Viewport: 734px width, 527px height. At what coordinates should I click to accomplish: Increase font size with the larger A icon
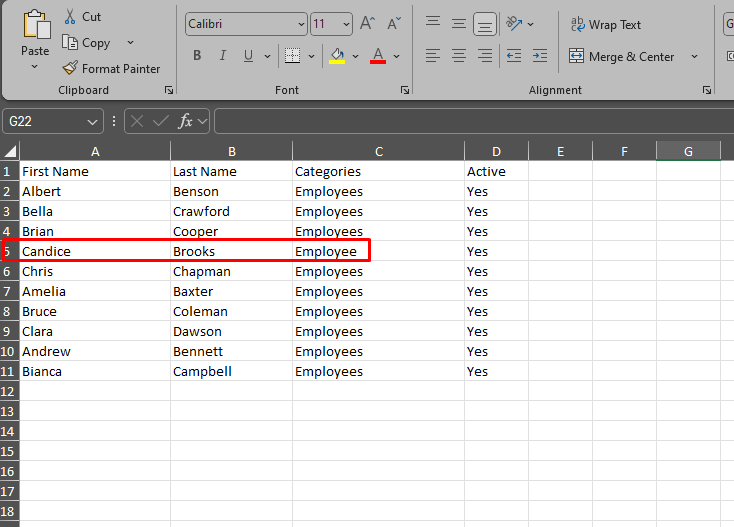367,24
